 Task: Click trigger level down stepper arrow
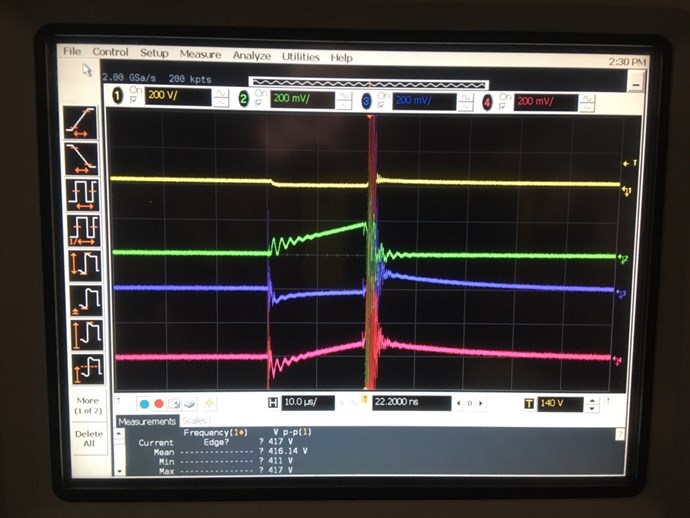592,408
